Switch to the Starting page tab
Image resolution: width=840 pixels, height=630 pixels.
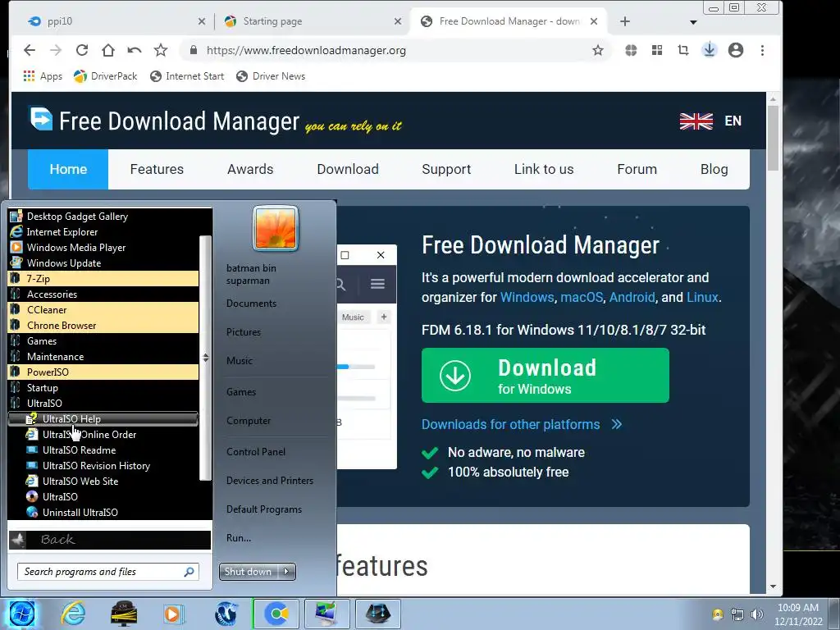[311, 21]
